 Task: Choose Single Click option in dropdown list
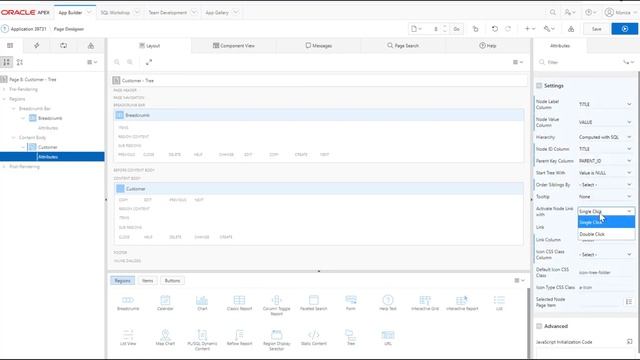click(x=606, y=222)
